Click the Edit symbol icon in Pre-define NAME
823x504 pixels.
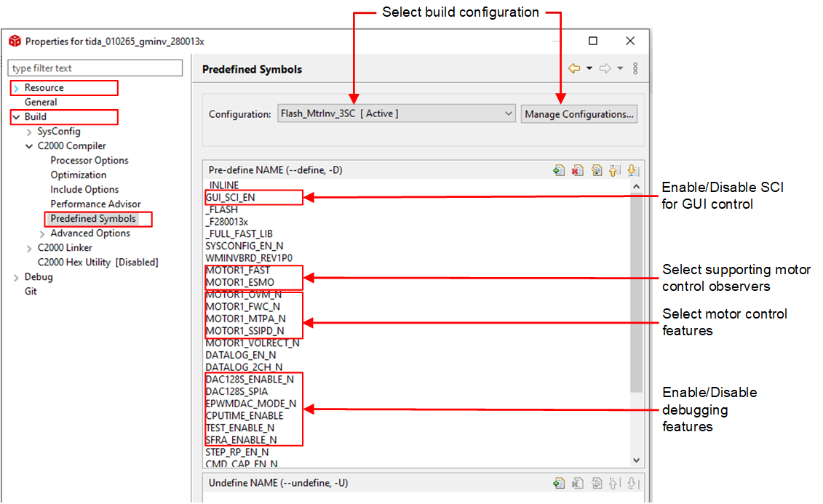click(x=596, y=170)
